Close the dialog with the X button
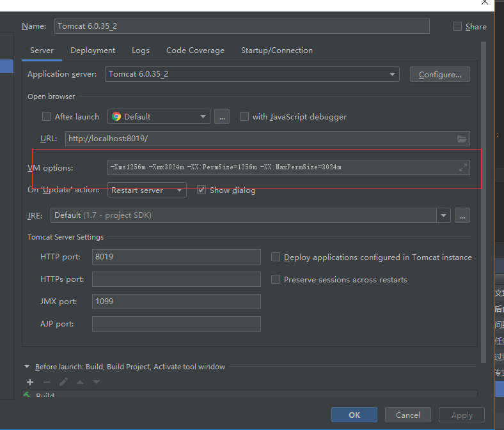This screenshot has height=430, width=504. (485, 3)
